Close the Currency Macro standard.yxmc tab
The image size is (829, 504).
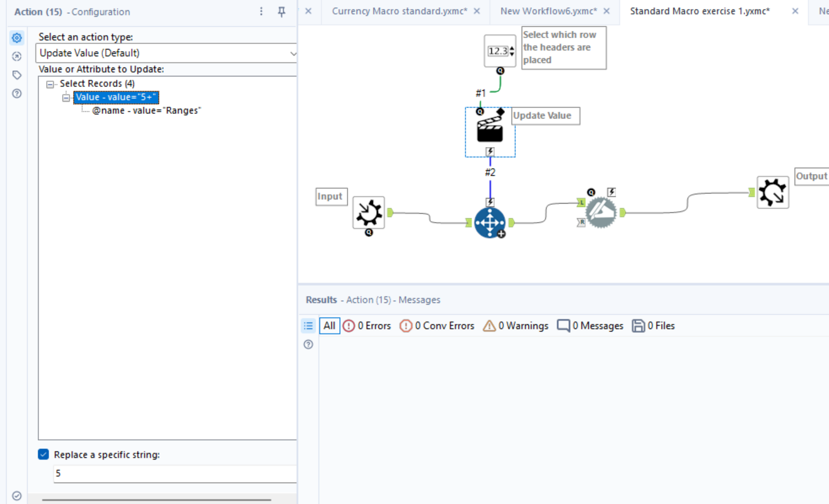(477, 11)
